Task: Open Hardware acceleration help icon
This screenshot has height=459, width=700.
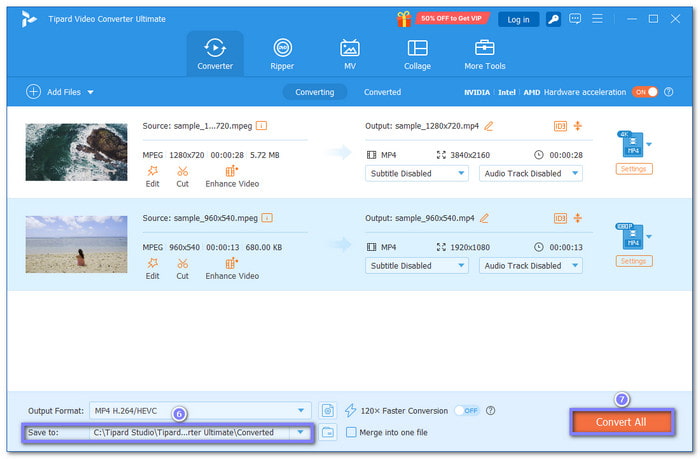Action: click(x=668, y=92)
